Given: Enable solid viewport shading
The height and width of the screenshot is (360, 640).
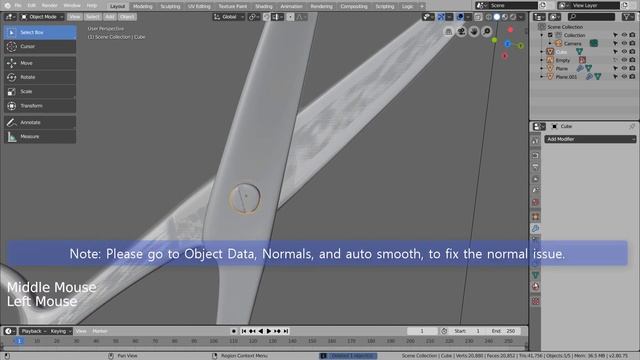Looking at the screenshot, I should pos(497,17).
